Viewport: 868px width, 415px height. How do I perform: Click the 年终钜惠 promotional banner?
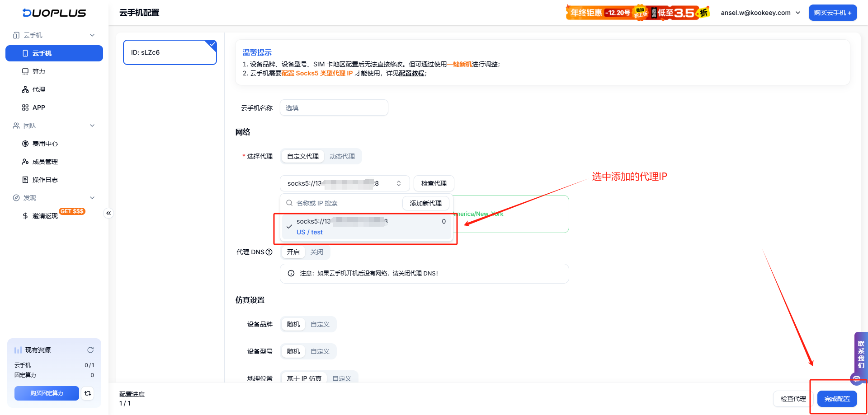point(637,13)
